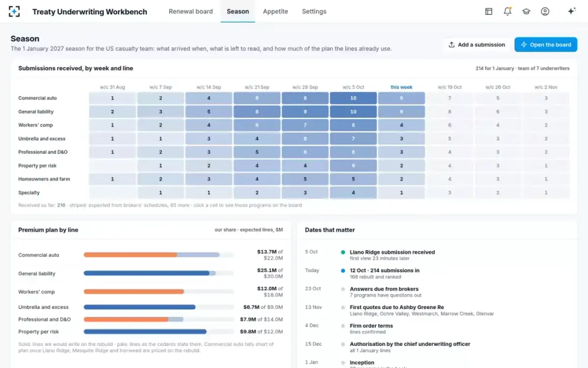Select General liability cell for w/c 31 Aug
This screenshot has height=368, width=588.
(112, 112)
